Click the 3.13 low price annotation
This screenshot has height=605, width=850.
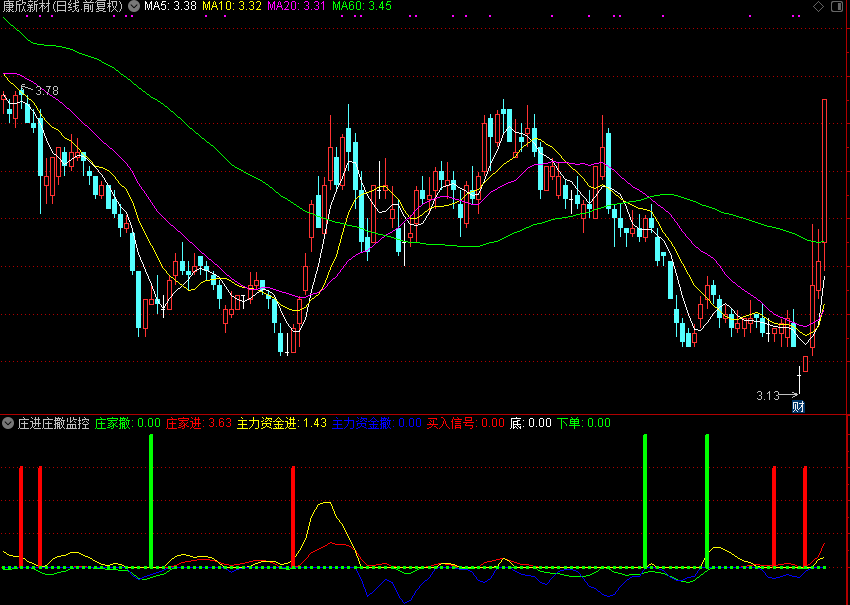[x=767, y=395]
